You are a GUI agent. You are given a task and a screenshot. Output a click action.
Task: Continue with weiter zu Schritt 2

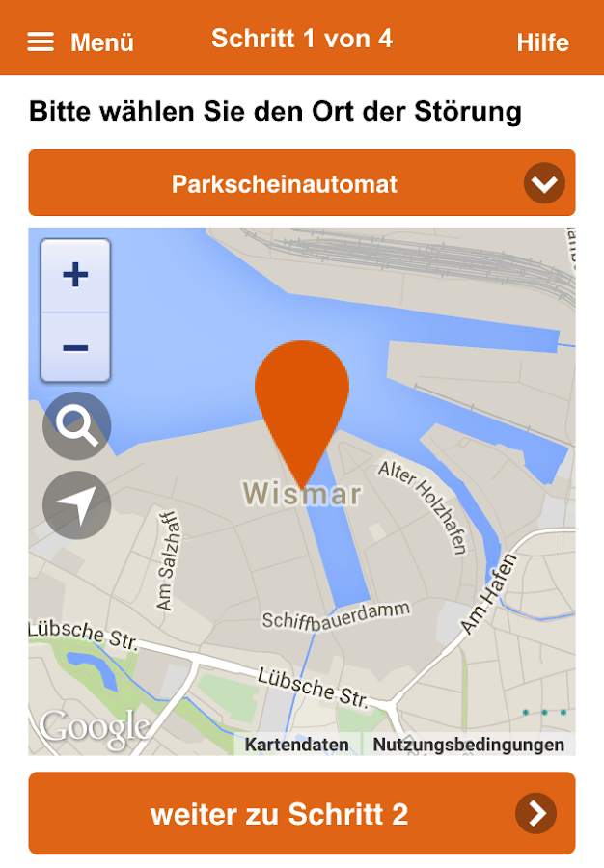[x=302, y=813]
